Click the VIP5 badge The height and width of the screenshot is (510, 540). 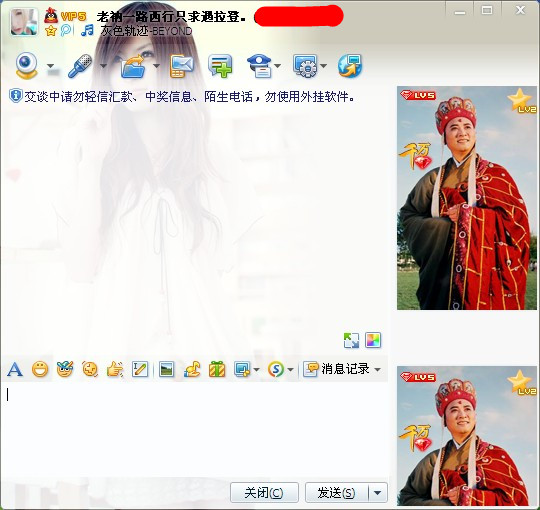click(73, 16)
